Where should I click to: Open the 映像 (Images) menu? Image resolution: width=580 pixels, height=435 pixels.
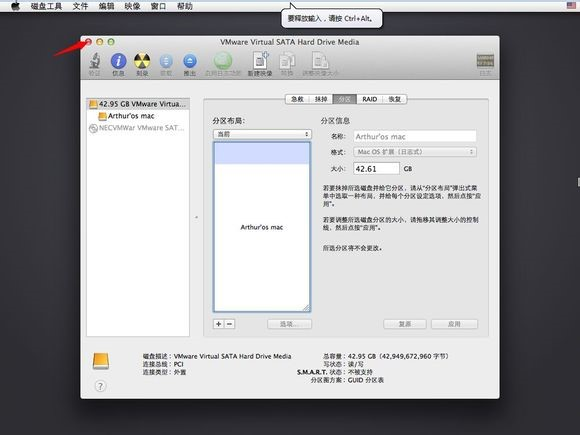[x=132, y=6]
